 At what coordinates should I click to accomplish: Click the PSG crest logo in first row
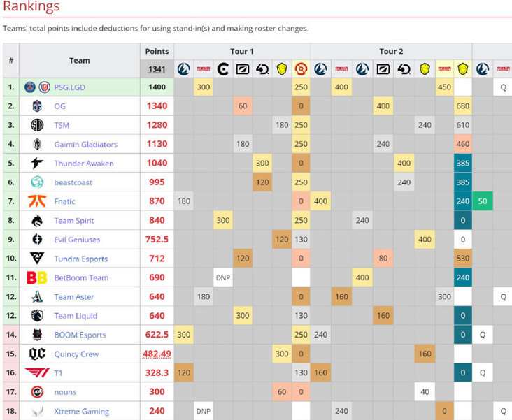tap(30, 87)
